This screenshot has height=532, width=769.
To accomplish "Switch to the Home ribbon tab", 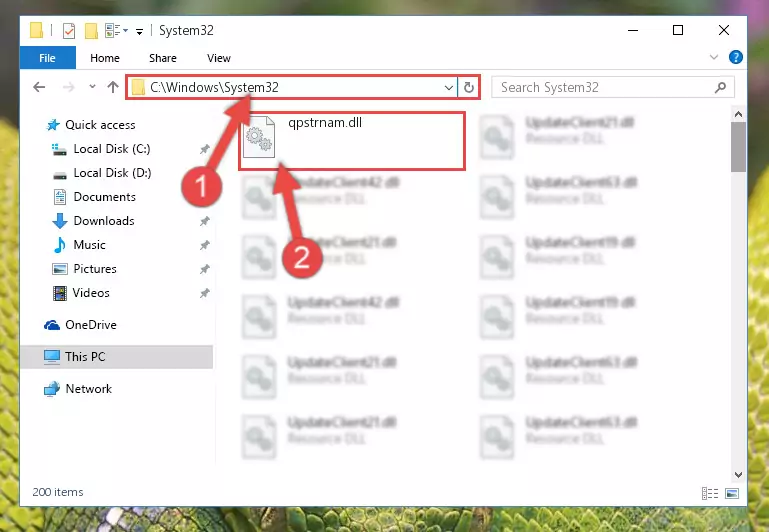I will (x=104, y=58).
